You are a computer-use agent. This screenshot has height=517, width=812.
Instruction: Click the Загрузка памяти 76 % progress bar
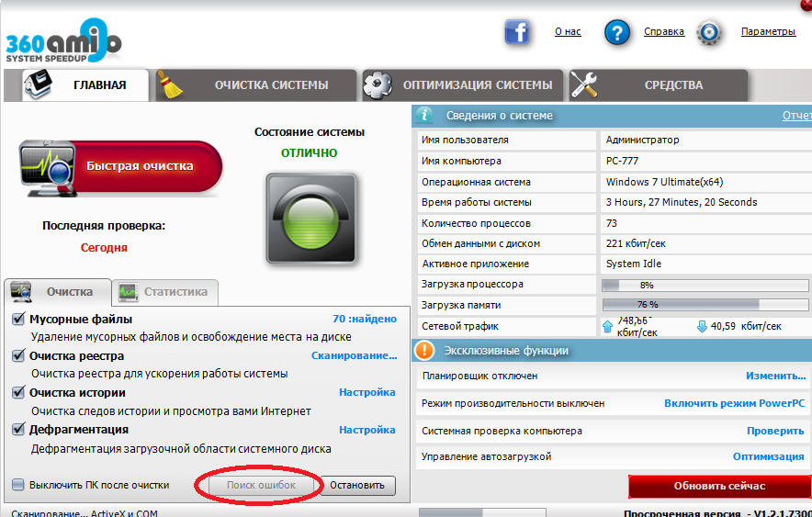tap(705, 305)
